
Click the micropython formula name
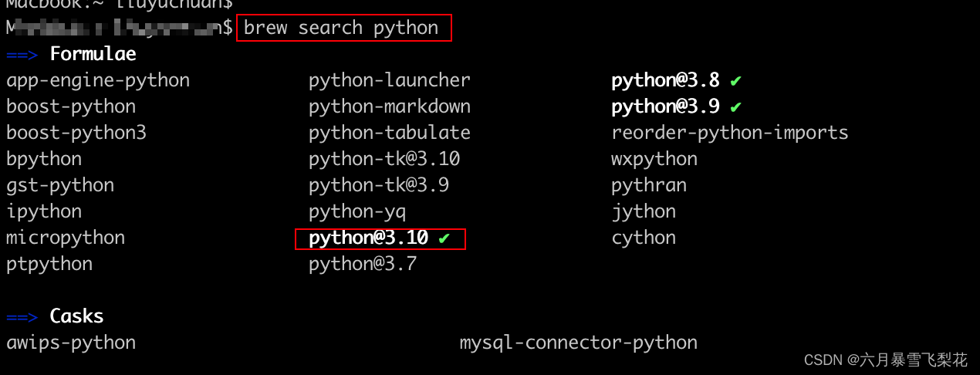[66, 238]
